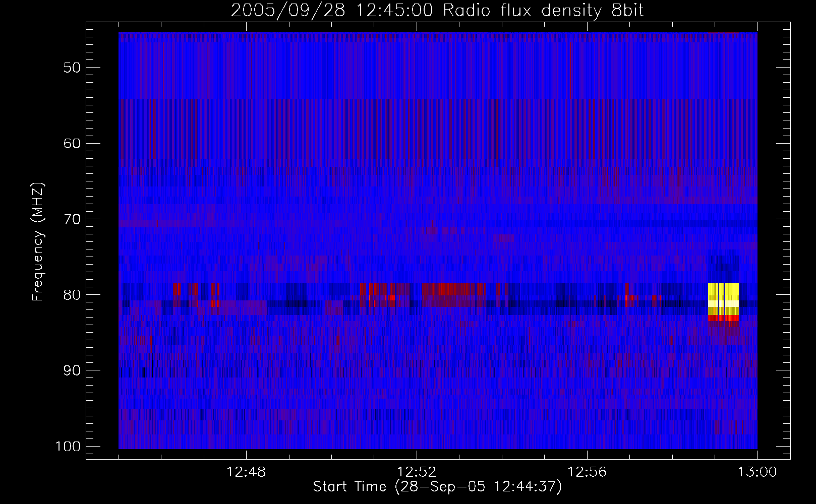Click the 50 frequency tick label
This screenshot has height=504, width=816.
tap(72, 68)
